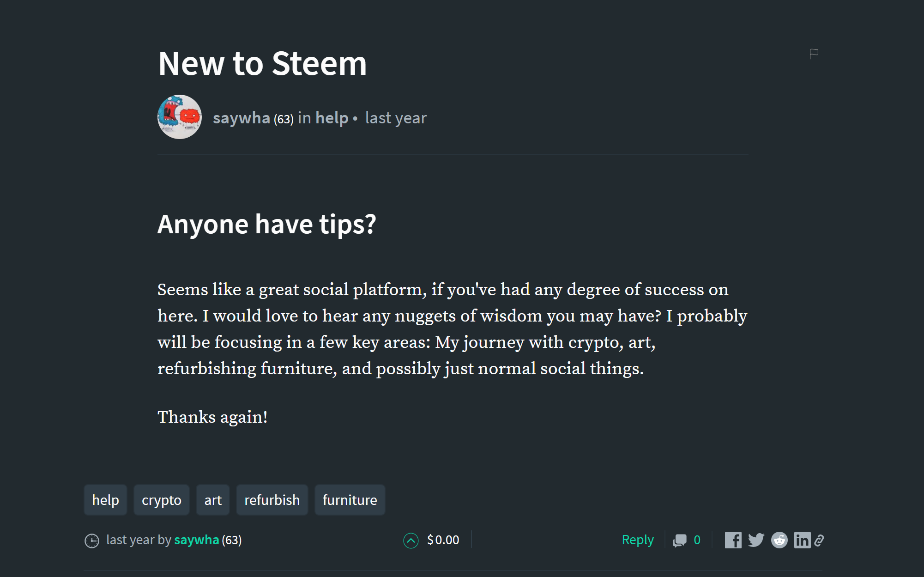Reply to the post
Viewport: 924px width, 577px height.
coord(638,540)
